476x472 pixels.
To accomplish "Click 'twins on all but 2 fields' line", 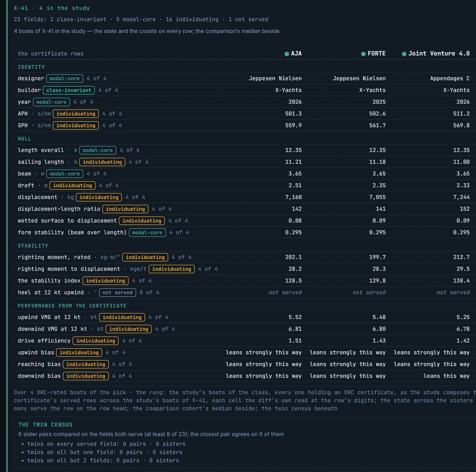I will [103, 460].
